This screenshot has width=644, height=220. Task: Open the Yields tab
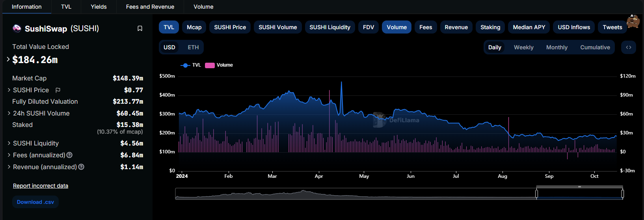(99, 7)
